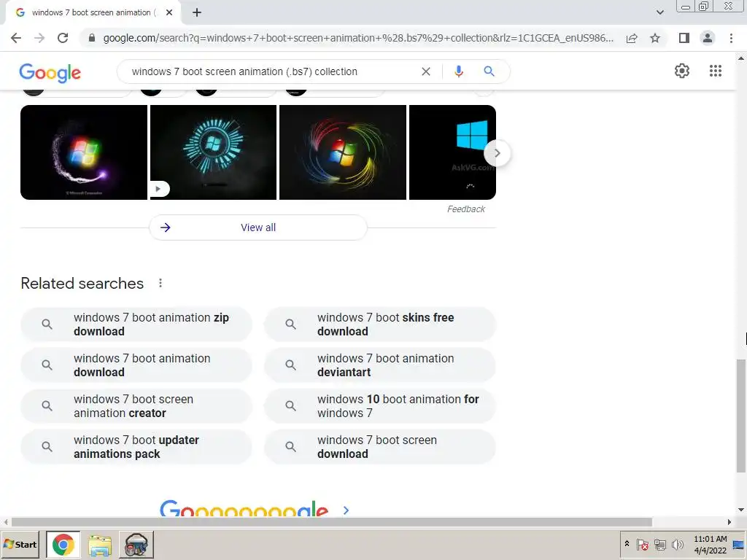This screenshot has width=747, height=560.
Task: Share this page using the share icon
Action: coord(632,38)
